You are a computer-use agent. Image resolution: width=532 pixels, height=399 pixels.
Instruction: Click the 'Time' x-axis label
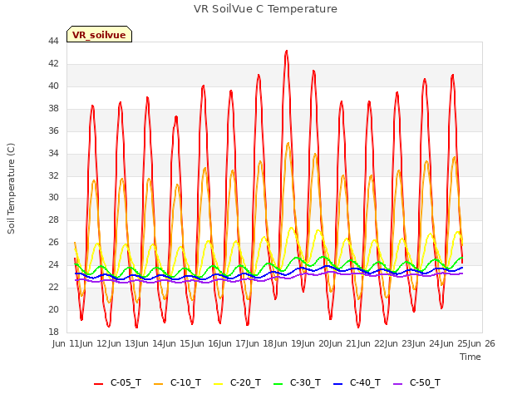click(x=470, y=357)
